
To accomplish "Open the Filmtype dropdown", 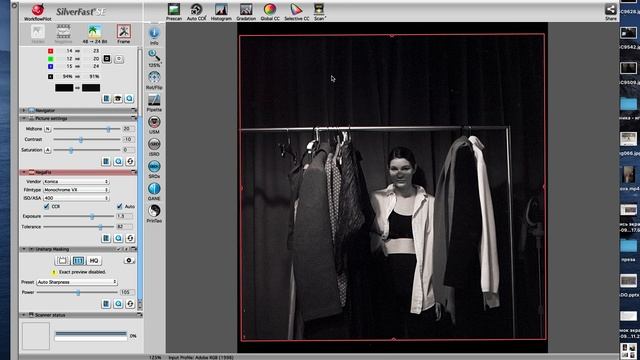I will [76, 190].
